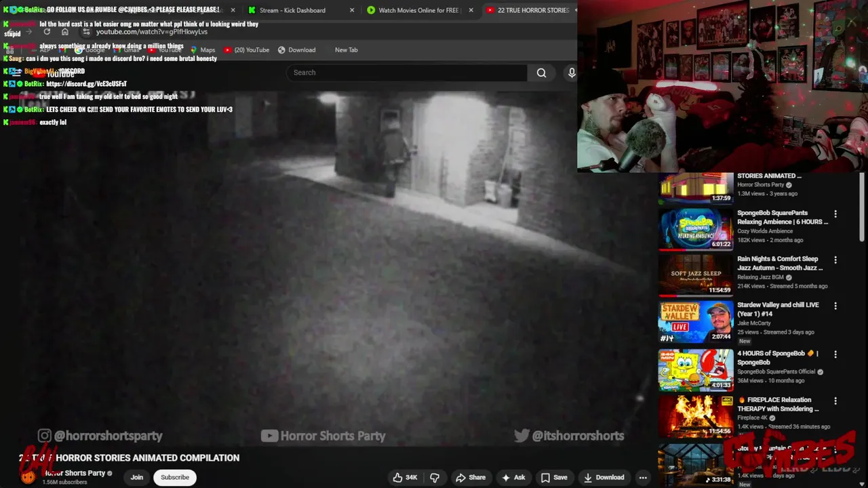Like the video with 34K likes
Screen dimensions: 868x488
point(405,477)
